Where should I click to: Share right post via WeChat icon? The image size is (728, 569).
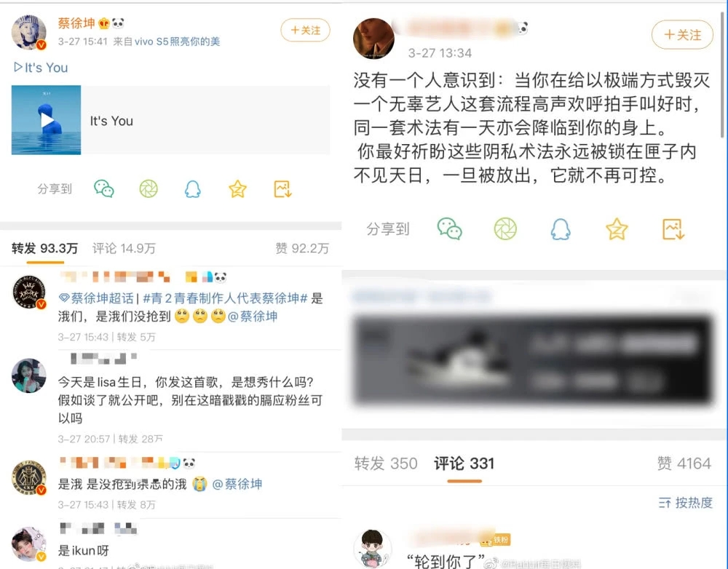(449, 228)
